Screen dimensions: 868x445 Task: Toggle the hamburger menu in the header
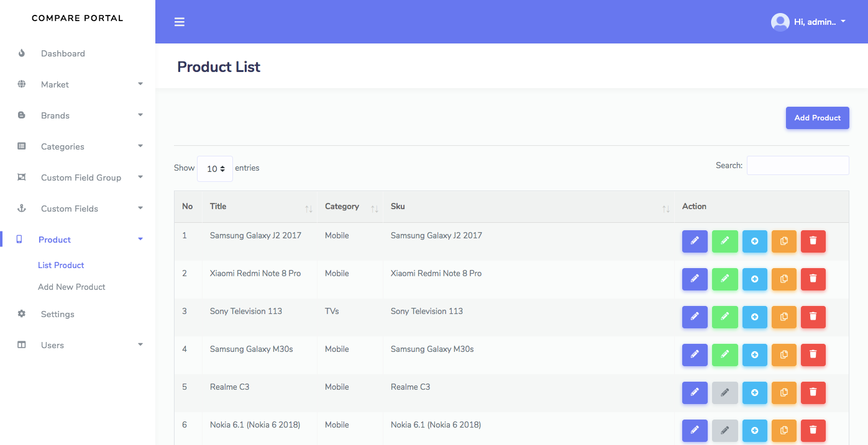(x=180, y=22)
